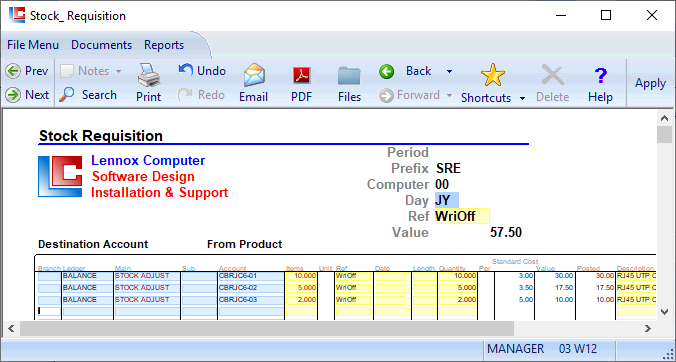The height and width of the screenshot is (362, 676).
Task: Click STOCK ADJUST in the CBRJC6-02 row
Action: [147, 288]
